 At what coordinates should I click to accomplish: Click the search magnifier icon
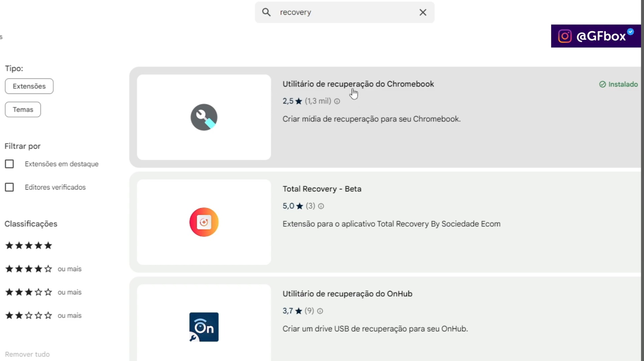coord(266,12)
